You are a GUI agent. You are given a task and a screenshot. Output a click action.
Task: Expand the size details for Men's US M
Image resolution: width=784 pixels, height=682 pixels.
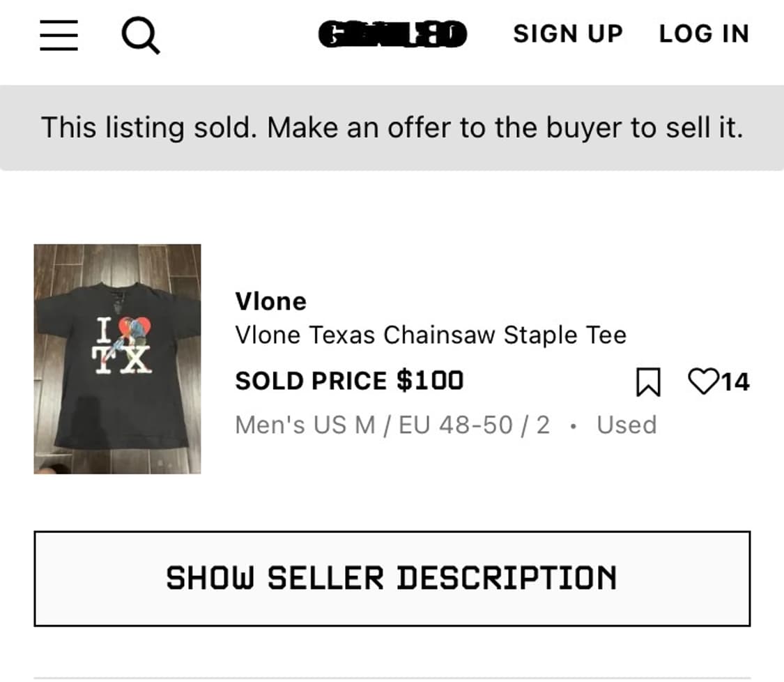coord(390,424)
